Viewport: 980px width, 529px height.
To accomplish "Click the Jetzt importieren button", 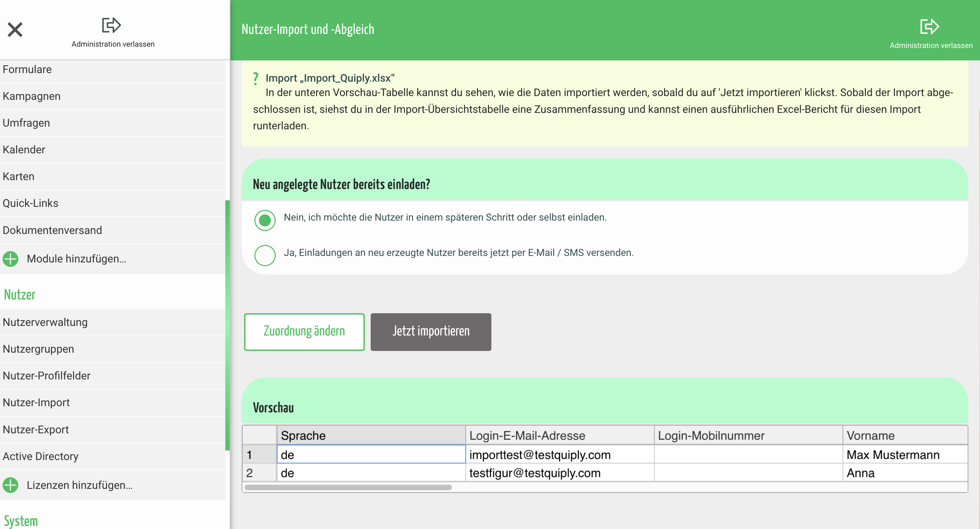I will (x=431, y=332).
